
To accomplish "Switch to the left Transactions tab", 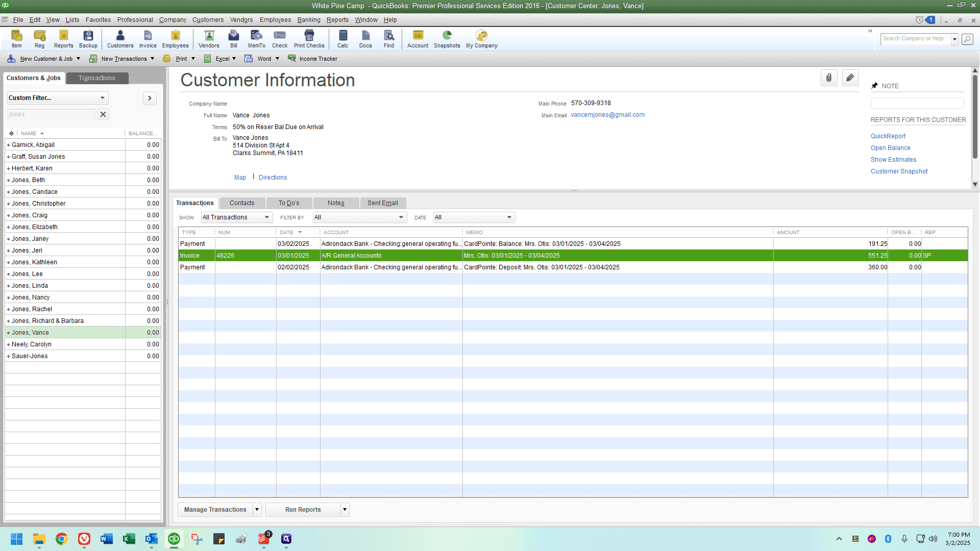I will tap(97, 78).
